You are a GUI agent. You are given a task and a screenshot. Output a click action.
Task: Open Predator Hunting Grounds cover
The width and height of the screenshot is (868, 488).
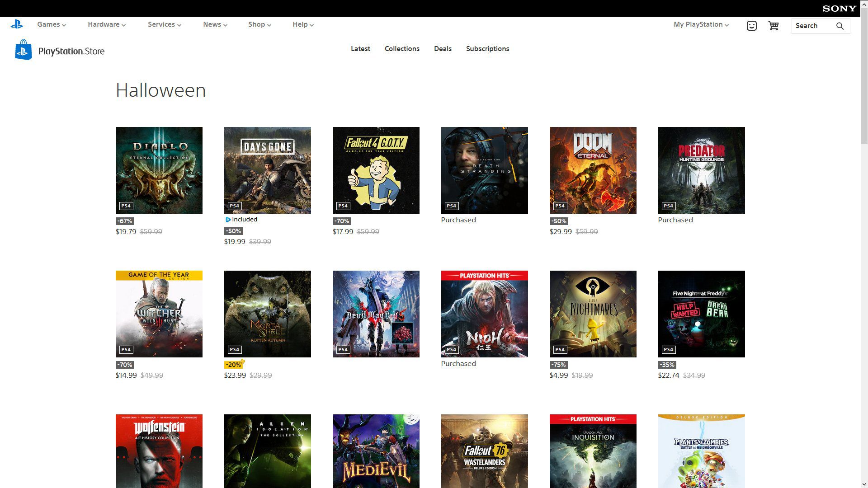[x=702, y=170]
